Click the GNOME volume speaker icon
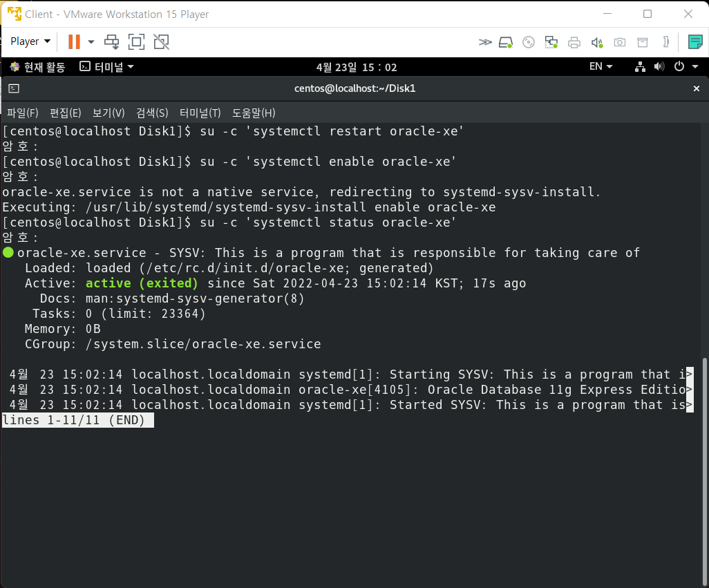 click(659, 67)
